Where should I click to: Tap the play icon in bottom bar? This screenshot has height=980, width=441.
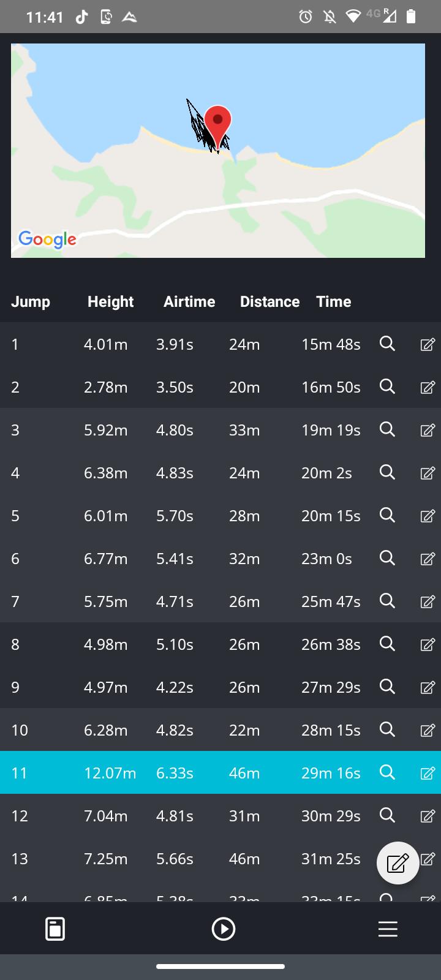point(223,929)
